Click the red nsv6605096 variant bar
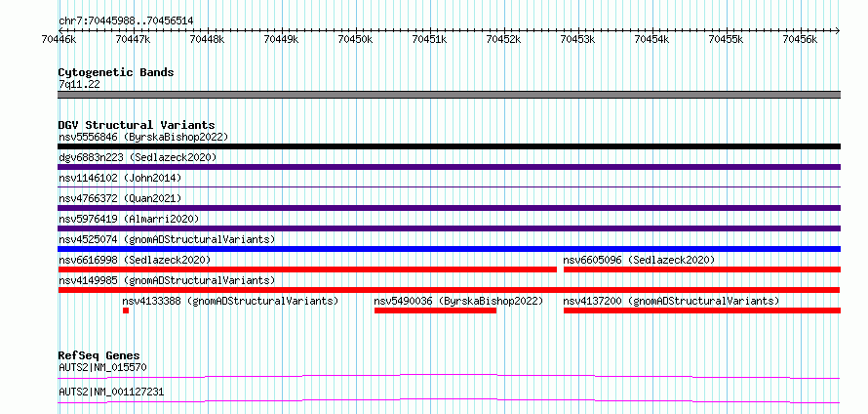Viewport: 868px width, 414px height. click(x=702, y=269)
